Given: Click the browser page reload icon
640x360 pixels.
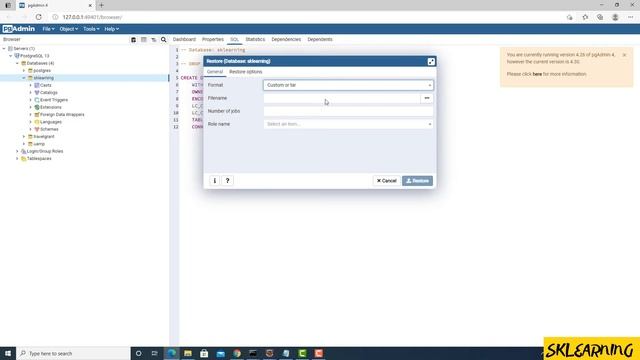Looking at the screenshot, I should (38, 17).
